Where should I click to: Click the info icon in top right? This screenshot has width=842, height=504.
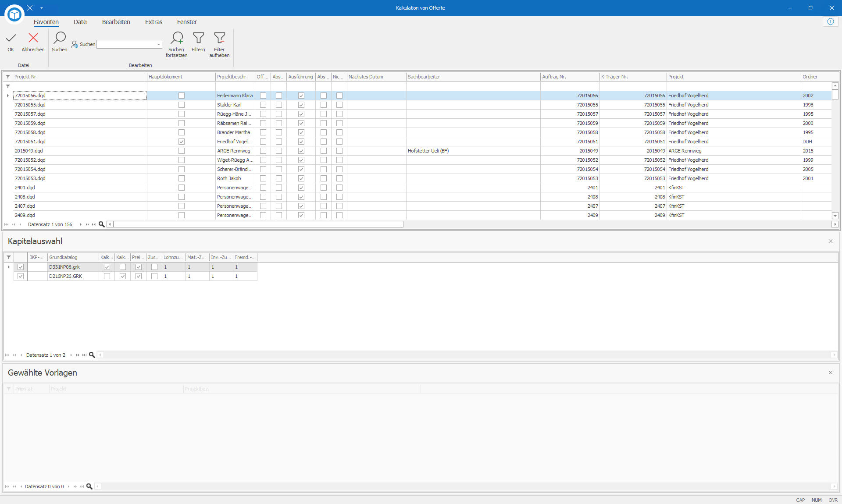click(831, 21)
